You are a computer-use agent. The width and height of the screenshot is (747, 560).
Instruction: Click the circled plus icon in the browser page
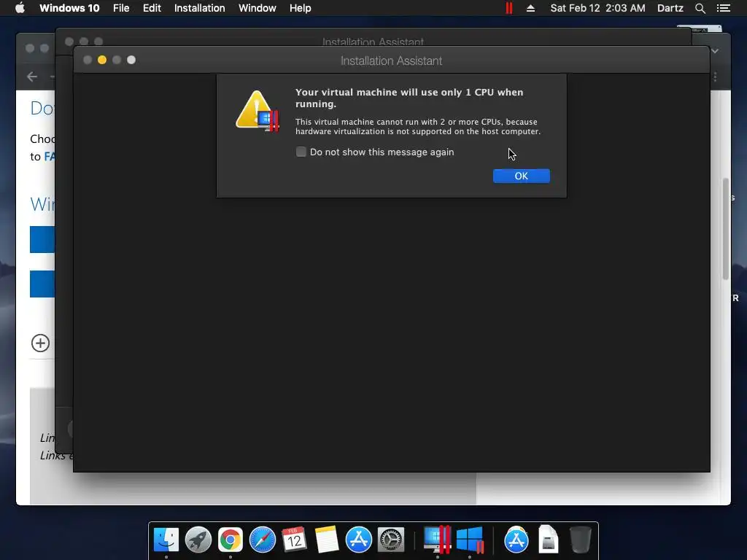(x=41, y=343)
